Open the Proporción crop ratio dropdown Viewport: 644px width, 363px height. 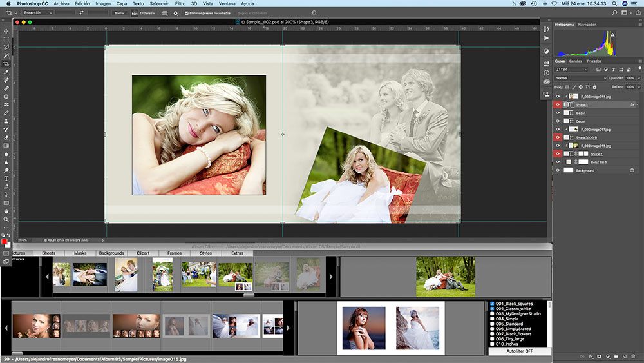point(36,13)
